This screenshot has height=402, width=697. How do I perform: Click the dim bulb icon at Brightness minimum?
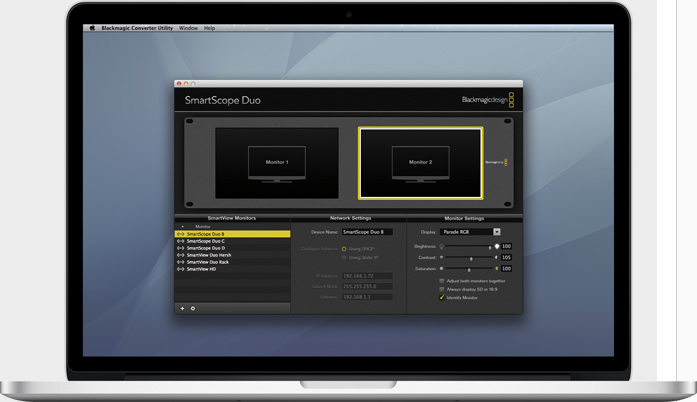click(441, 246)
